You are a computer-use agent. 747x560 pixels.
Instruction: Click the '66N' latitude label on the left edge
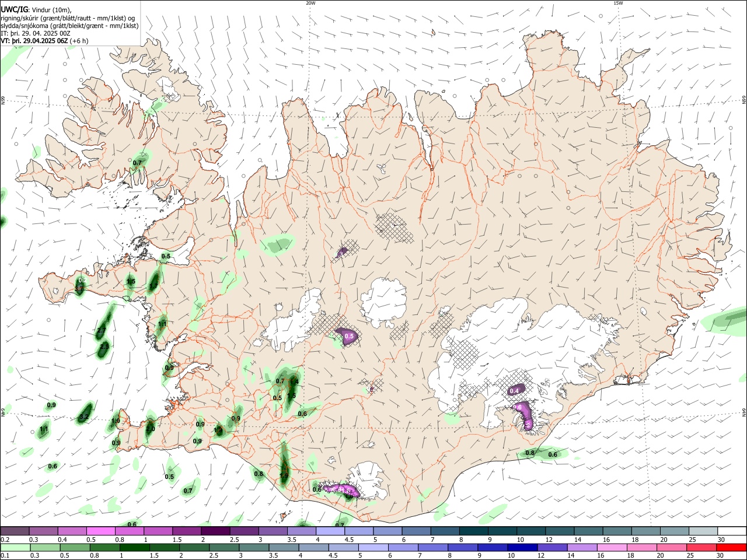tap(3, 101)
